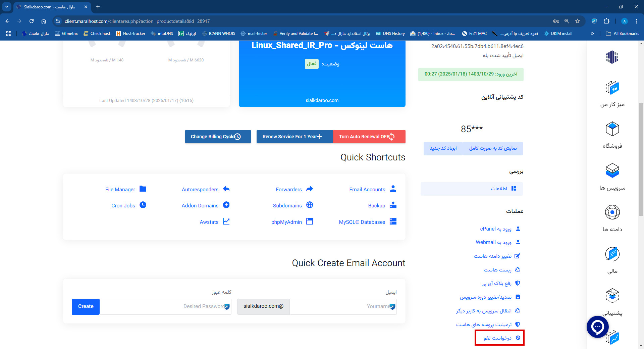The height and width of the screenshot is (349, 644).
Task: Open the live chat bubble widget
Action: (597, 327)
